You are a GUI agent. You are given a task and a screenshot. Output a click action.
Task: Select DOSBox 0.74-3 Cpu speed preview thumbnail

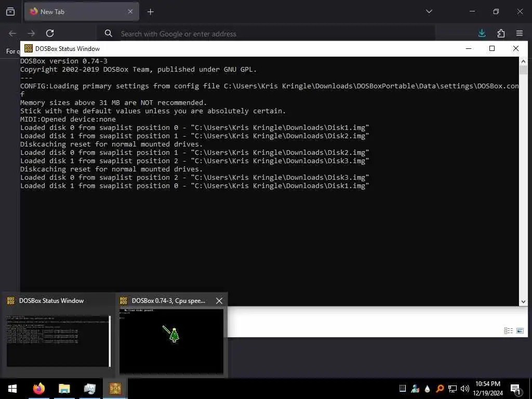[x=171, y=341]
